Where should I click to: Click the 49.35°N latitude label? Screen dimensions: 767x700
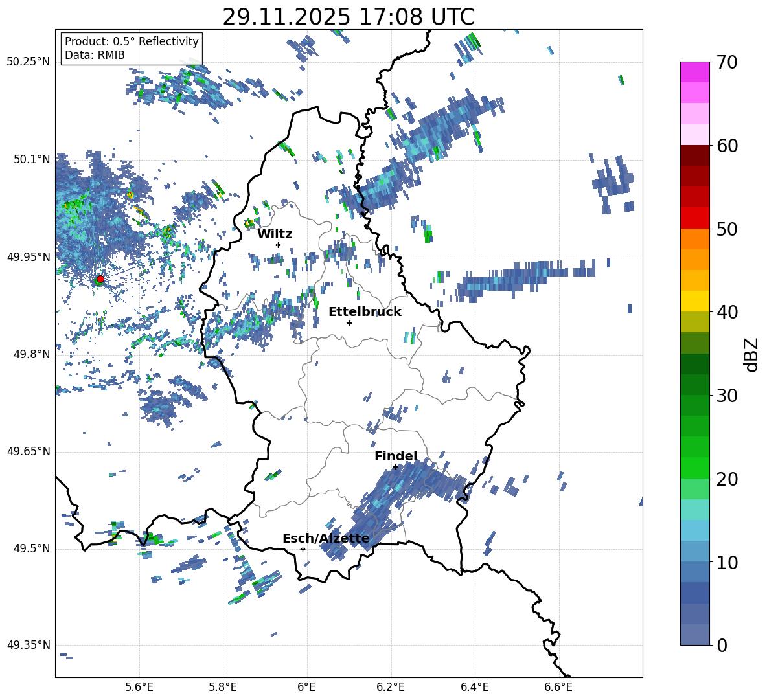point(29,645)
